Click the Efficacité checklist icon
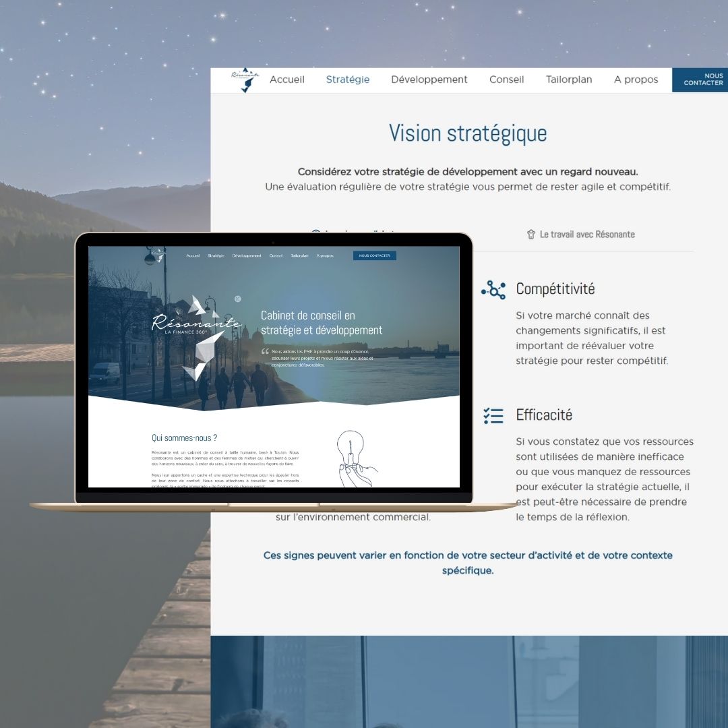Viewport: 728px width, 728px height. pyautogui.click(x=493, y=416)
